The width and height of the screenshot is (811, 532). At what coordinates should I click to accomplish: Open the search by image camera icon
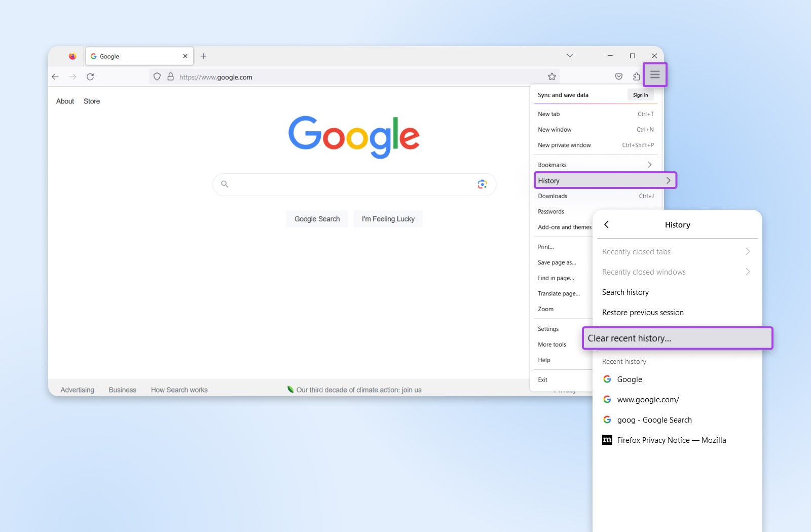[x=482, y=184]
